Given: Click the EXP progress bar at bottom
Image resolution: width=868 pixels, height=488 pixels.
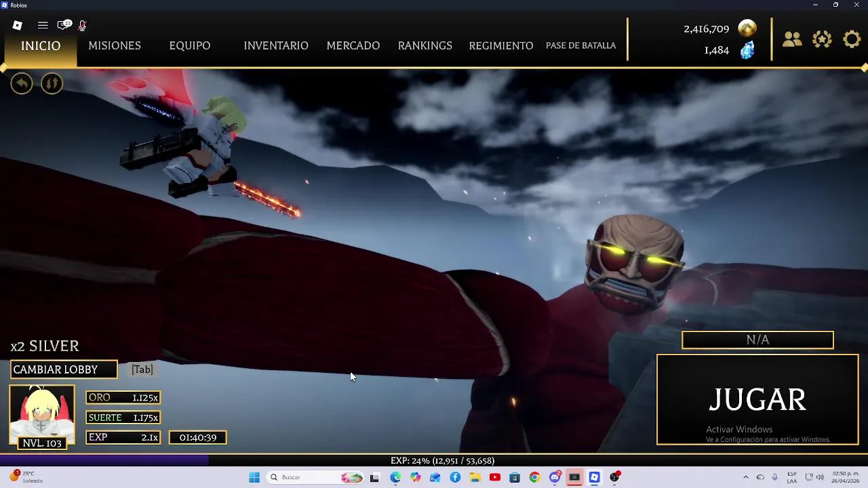Looking at the screenshot, I should coord(434,460).
